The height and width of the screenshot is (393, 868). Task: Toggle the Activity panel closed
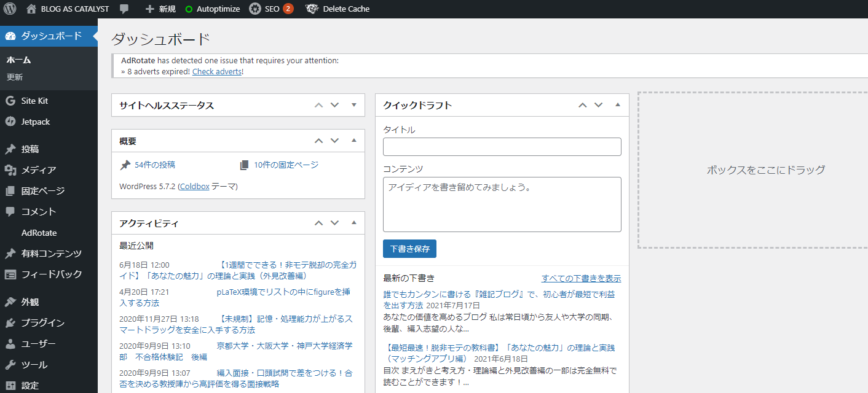(x=353, y=223)
